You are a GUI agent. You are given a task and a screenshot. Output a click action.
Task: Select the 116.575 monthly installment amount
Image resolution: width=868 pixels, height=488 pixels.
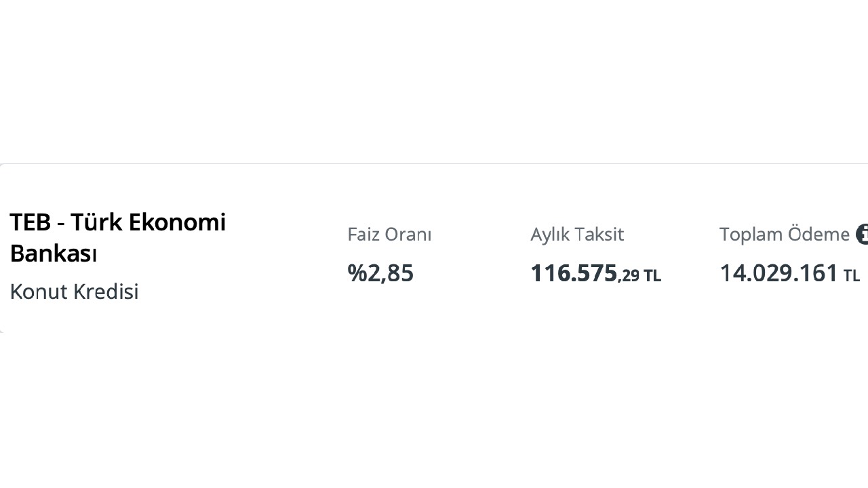[x=574, y=273]
